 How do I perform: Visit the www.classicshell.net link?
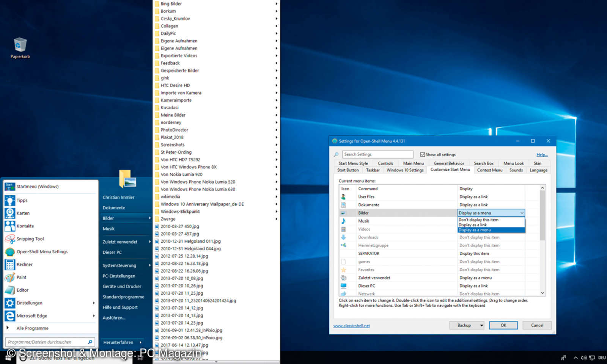pos(351,325)
